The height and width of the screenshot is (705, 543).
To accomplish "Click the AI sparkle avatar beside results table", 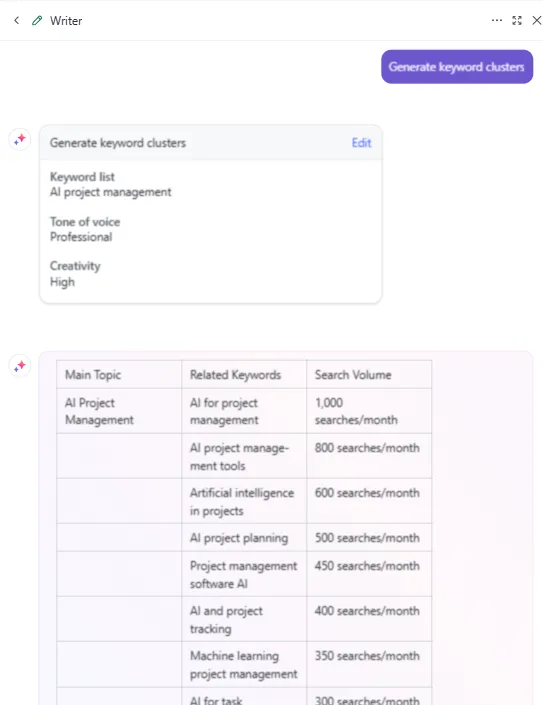I will pyautogui.click(x=20, y=366).
